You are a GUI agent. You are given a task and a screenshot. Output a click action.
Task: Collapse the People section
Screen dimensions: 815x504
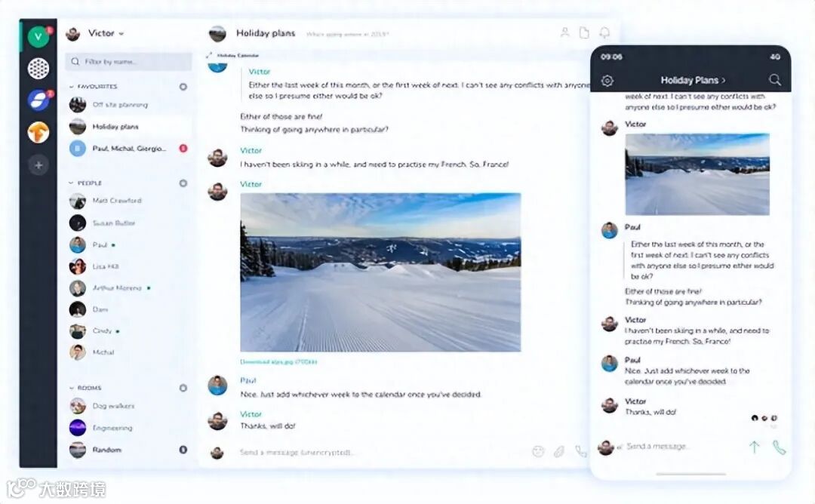pyautogui.click(x=71, y=183)
